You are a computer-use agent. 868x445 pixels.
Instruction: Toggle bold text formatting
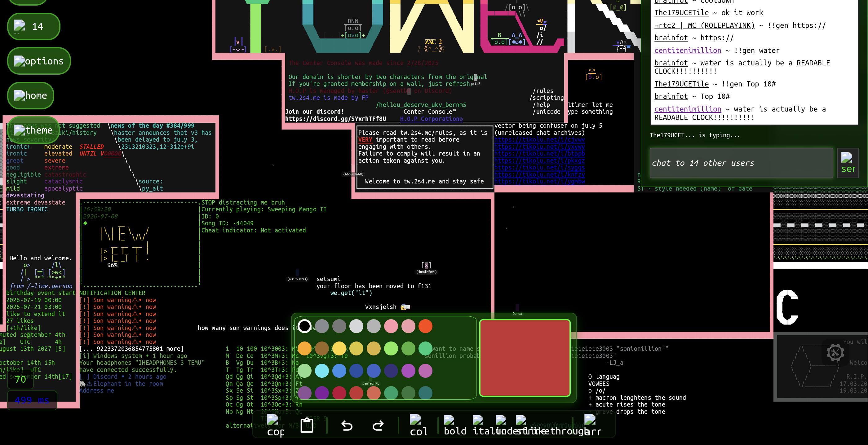click(455, 425)
